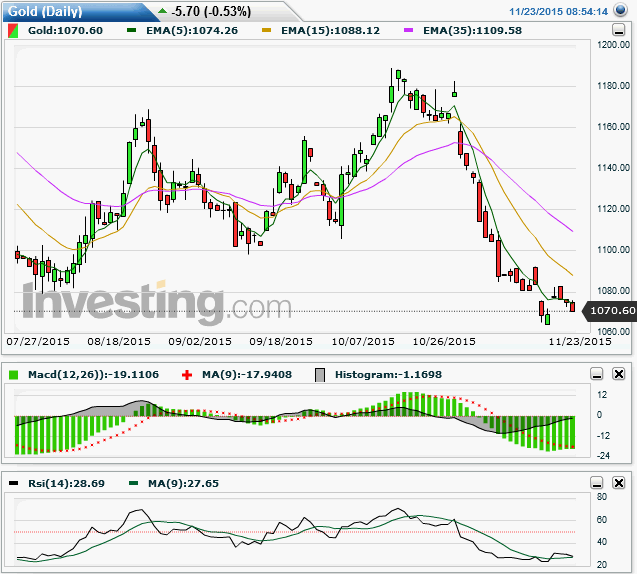Click the red-green Gold candle legend swatch

(x=13, y=31)
